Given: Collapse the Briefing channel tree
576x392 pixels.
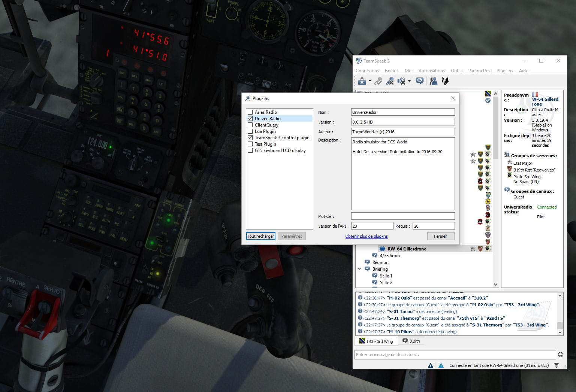Looking at the screenshot, I should 359,269.
